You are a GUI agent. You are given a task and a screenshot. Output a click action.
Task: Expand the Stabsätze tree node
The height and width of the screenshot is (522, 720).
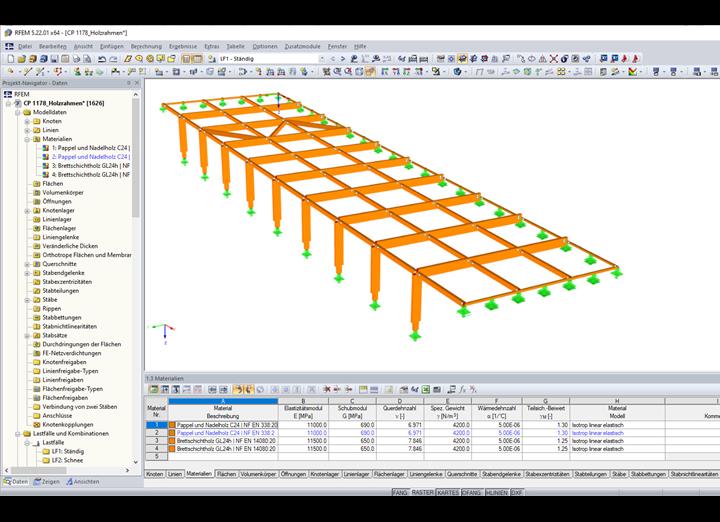[x=27, y=336]
